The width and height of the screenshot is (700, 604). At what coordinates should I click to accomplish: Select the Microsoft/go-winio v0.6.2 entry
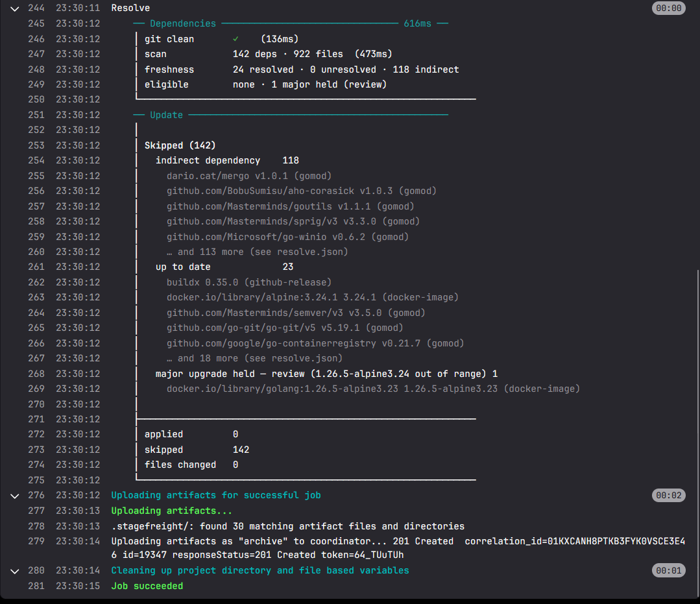tap(287, 237)
